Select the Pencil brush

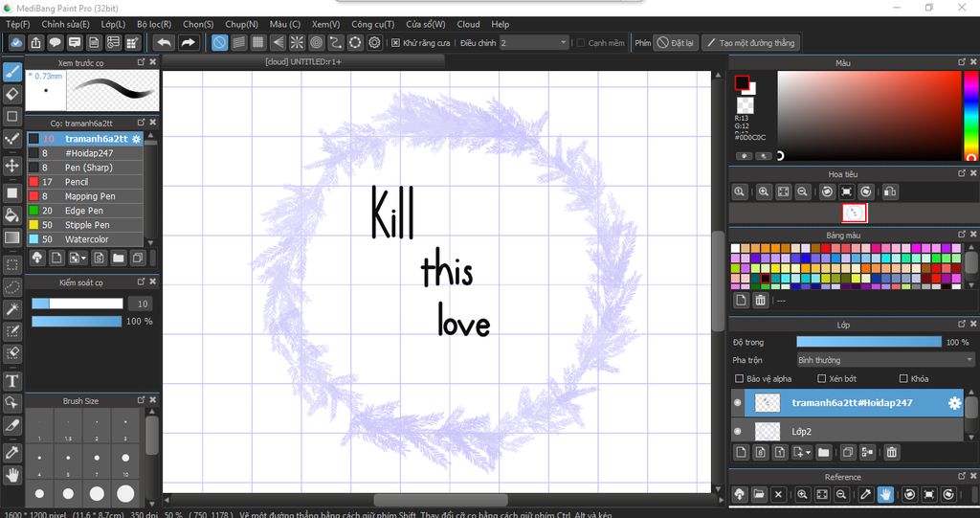[85, 181]
